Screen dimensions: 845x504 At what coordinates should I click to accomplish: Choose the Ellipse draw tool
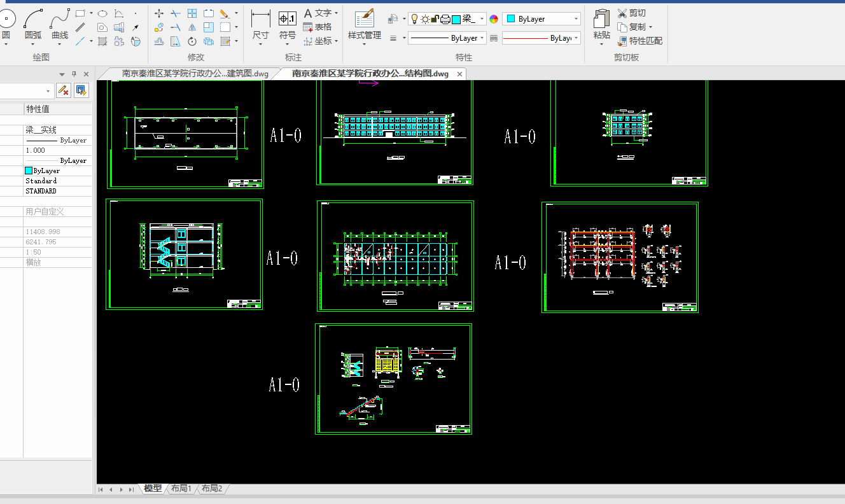[x=102, y=13]
